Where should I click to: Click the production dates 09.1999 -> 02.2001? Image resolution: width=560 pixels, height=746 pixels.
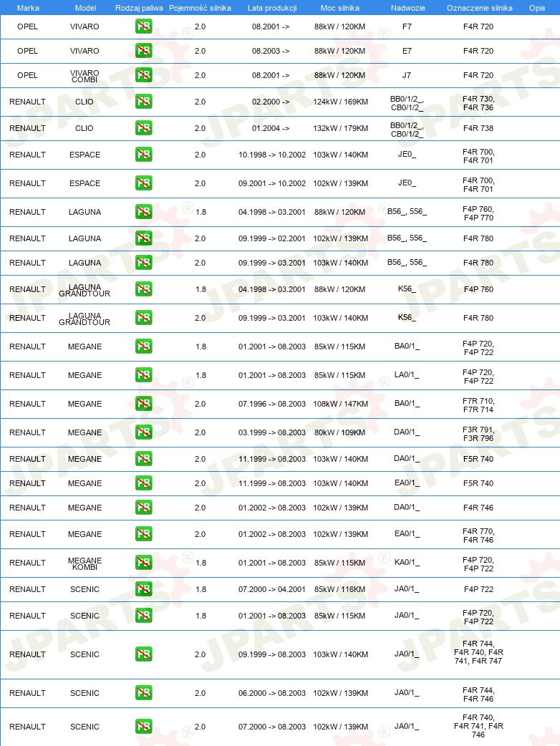click(272, 238)
